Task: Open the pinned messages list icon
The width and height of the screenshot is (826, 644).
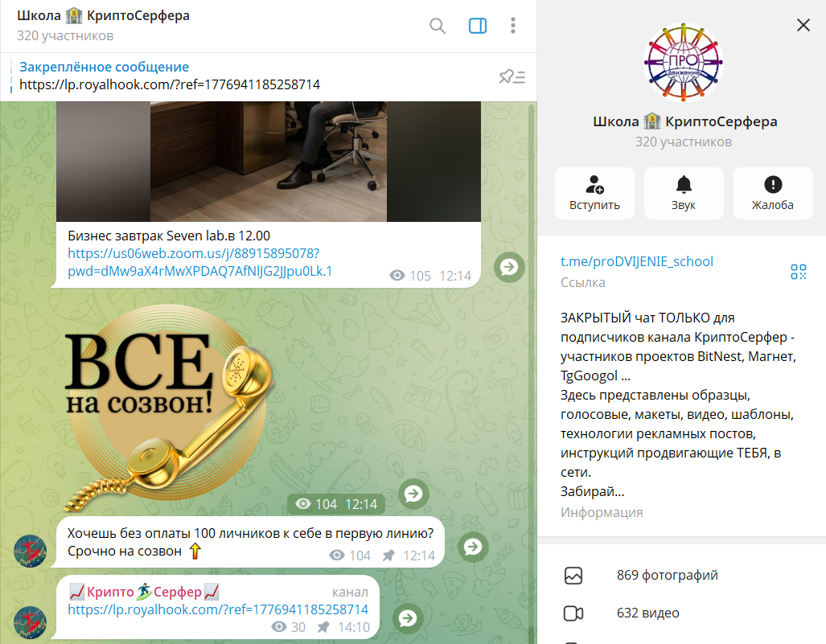Action: (x=512, y=77)
